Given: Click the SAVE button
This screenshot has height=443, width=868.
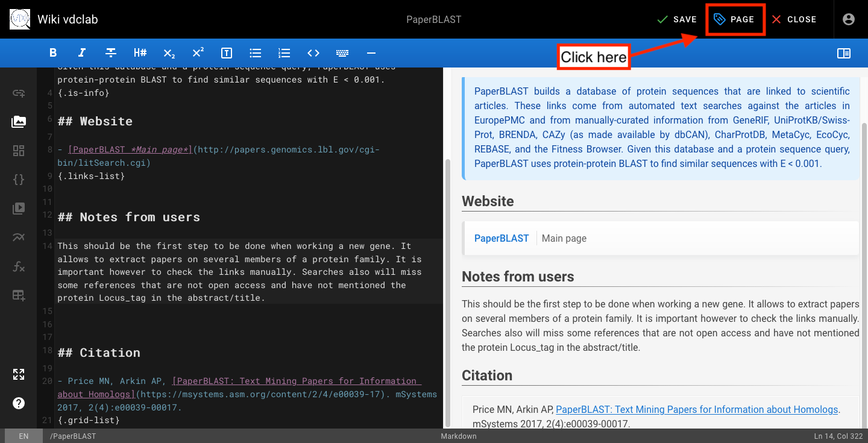Looking at the screenshot, I should click(677, 19).
